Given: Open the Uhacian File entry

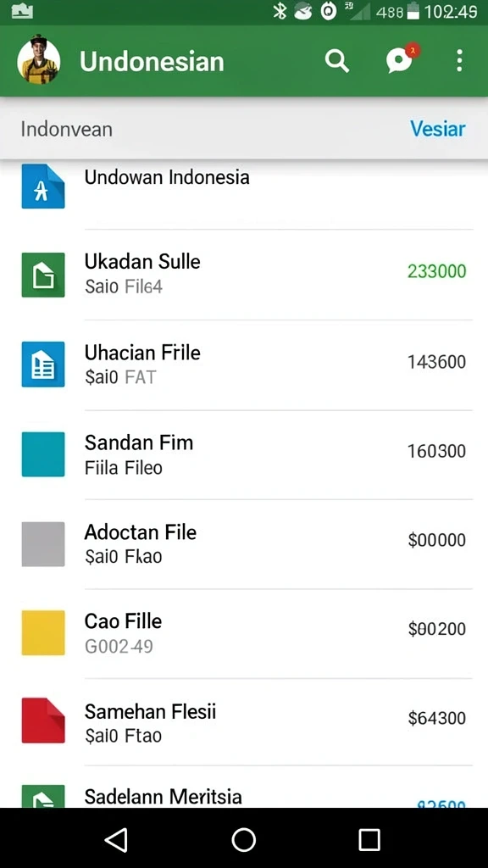Looking at the screenshot, I should click(x=244, y=364).
